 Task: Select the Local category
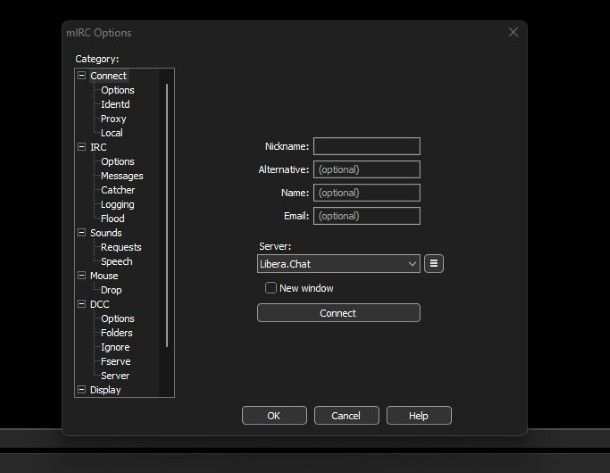(112, 133)
